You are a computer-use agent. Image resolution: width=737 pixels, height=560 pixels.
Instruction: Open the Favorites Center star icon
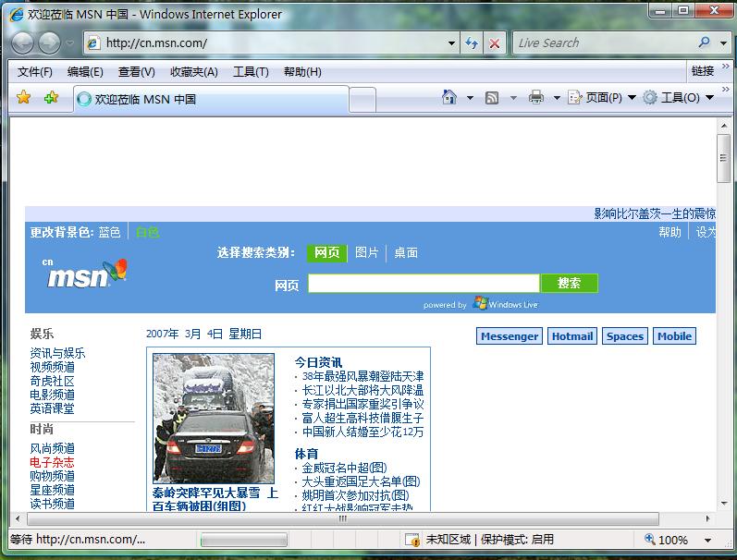[24, 98]
